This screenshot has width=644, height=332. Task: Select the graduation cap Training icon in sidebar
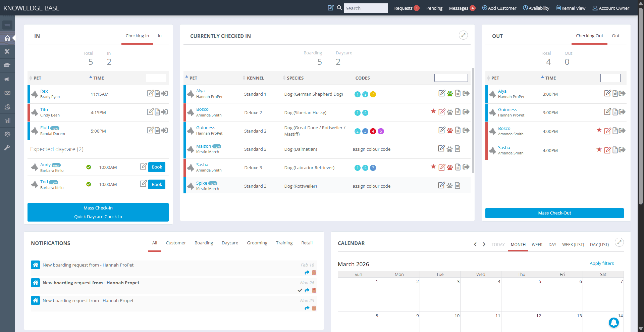pyautogui.click(x=7, y=65)
